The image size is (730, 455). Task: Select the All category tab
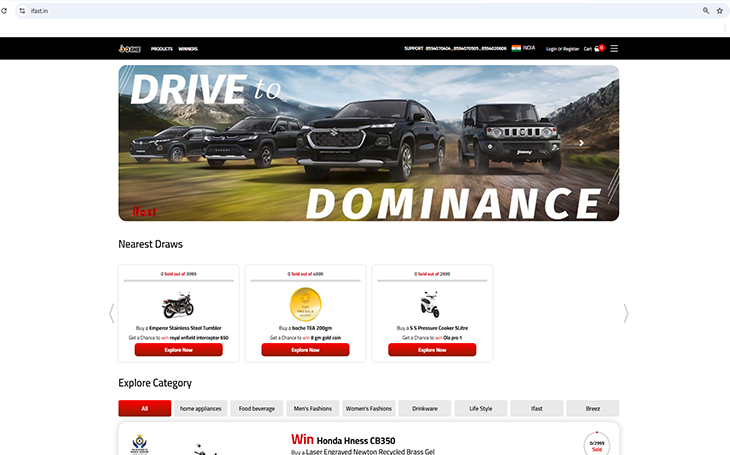click(x=145, y=408)
